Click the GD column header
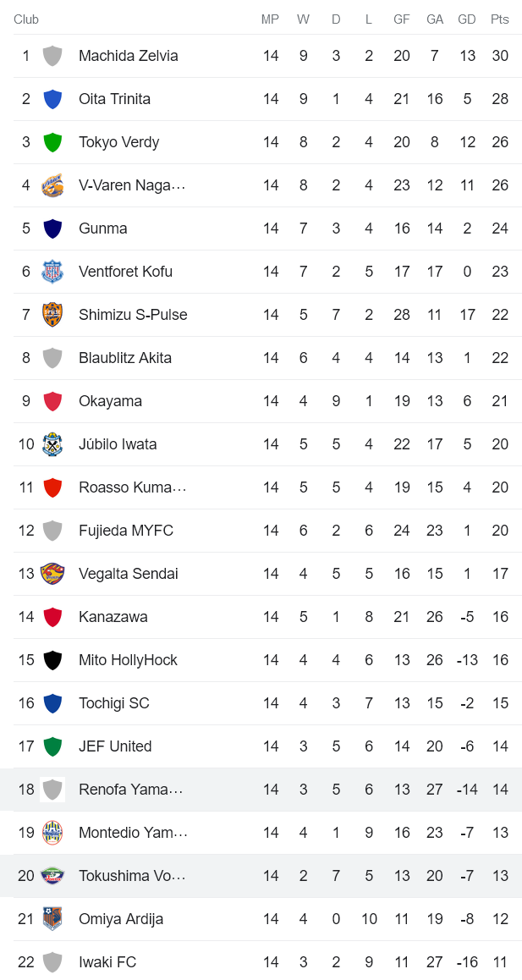This screenshot has height=980, width=522. tap(467, 19)
